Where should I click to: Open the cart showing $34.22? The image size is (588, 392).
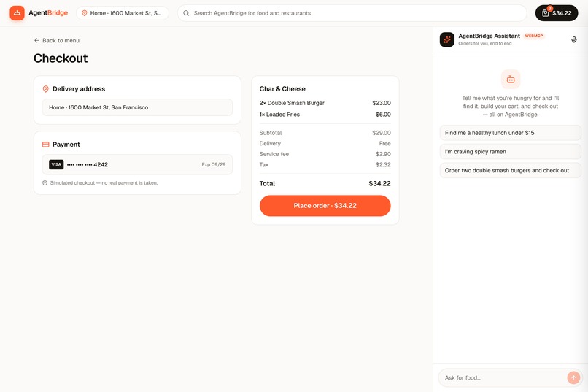click(557, 13)
